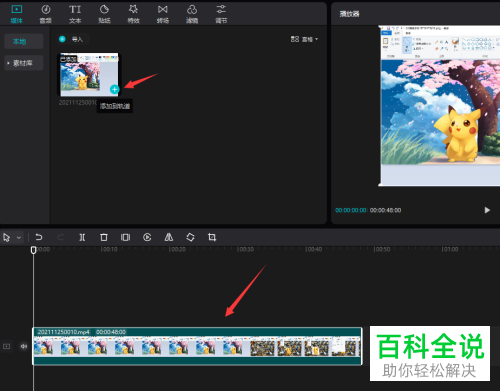
Task: Click the video preview frame
Action: click(x=439, y=106)
